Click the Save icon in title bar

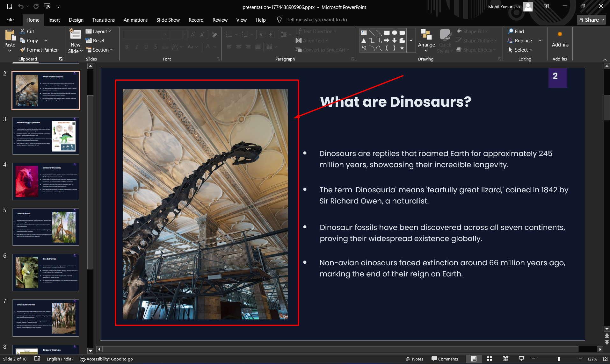click(x=10, y=7)
